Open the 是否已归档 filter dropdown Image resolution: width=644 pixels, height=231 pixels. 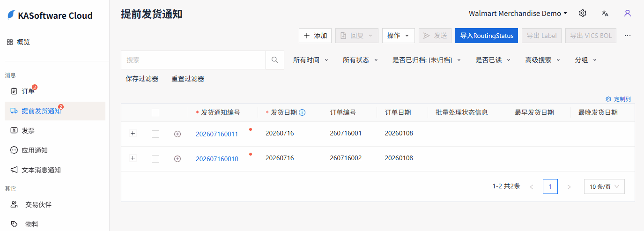(427, 60)
